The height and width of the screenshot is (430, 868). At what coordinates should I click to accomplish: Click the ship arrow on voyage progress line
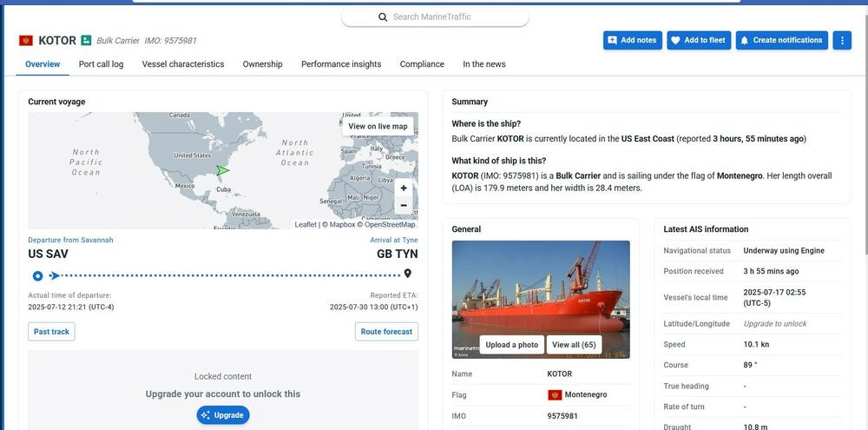pyautogui.click(x=55, y=276)
